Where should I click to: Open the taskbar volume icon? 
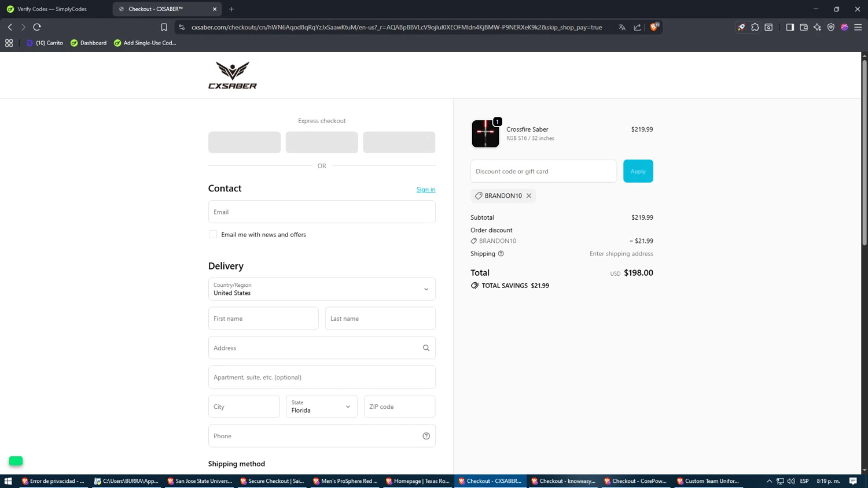791,481
